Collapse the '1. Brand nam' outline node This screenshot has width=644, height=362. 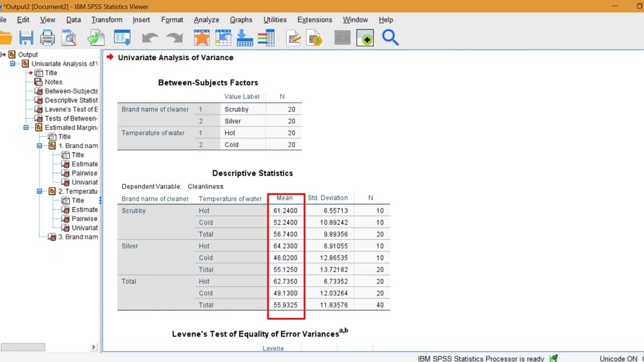(40, 146)
